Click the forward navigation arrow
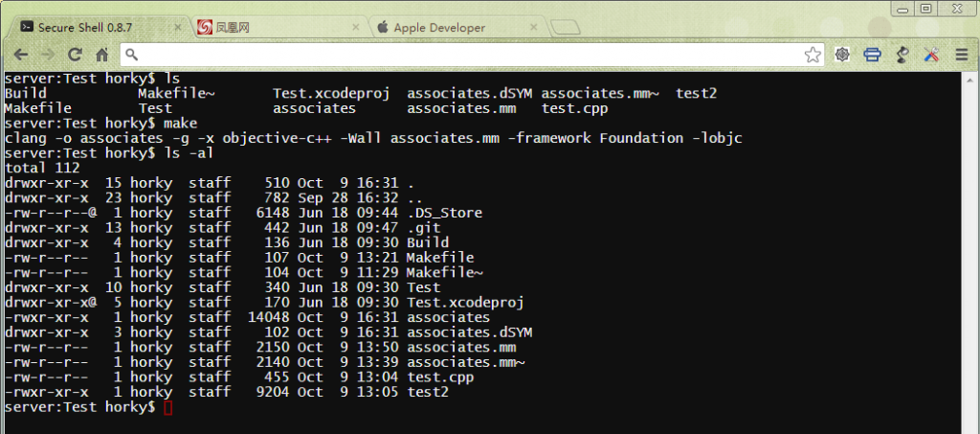This screenshot has height=434, width=980. coord(48,55)
